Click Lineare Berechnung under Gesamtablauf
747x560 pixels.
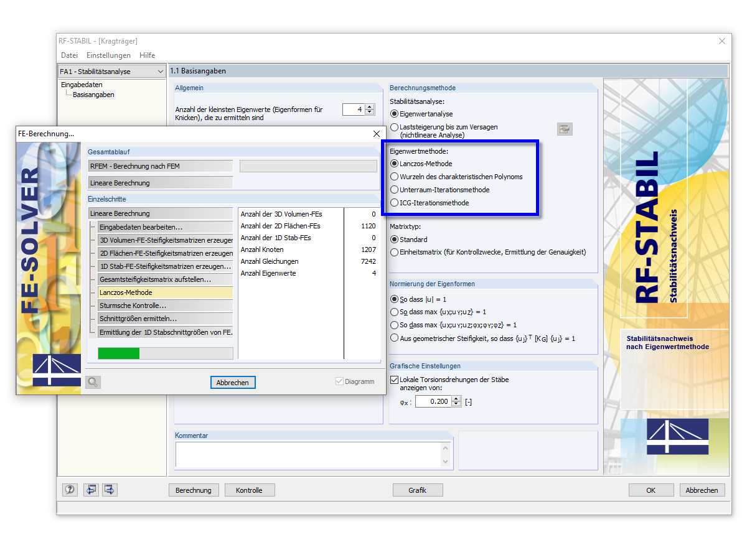pyautogui.click(x=161, y=183)
